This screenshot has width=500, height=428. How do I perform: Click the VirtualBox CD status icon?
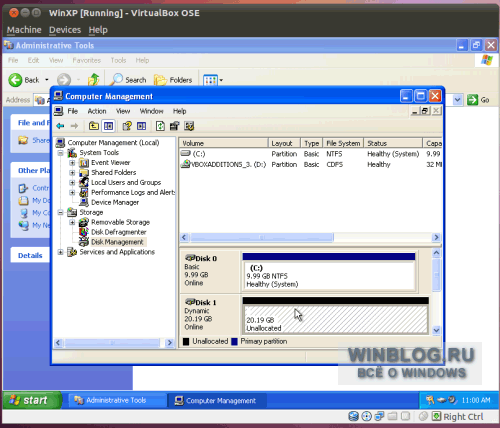click(x=366, y=416)
